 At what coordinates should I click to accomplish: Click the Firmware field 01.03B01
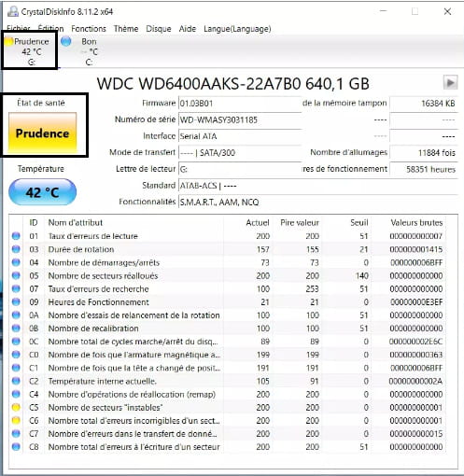240,104
